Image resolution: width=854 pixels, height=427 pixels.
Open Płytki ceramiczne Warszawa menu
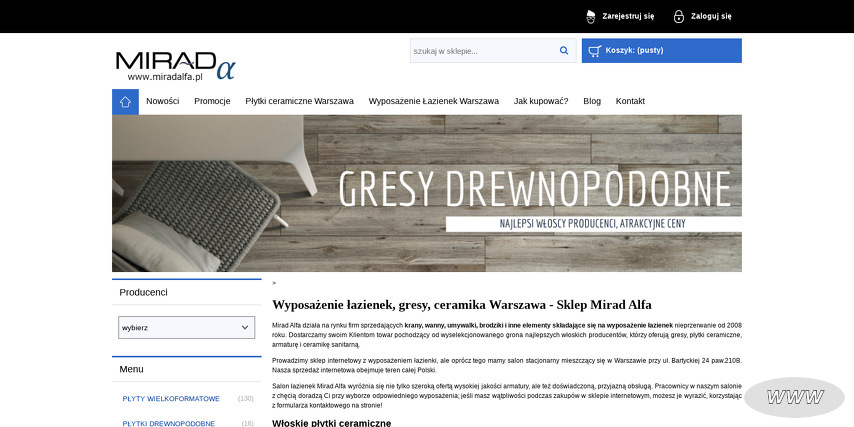point(300,101)
